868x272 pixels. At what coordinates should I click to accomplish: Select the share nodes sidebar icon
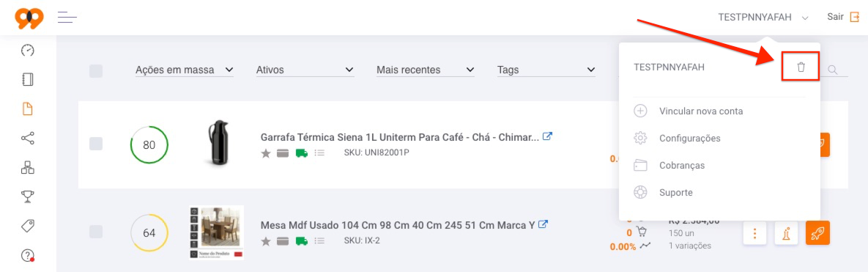tap(28, 138)
